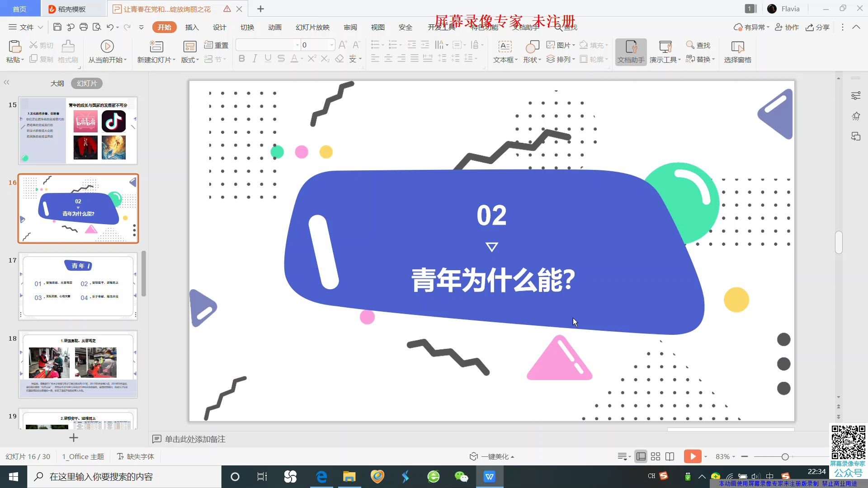Toggle Italic formatting

(x=255, y=59)
